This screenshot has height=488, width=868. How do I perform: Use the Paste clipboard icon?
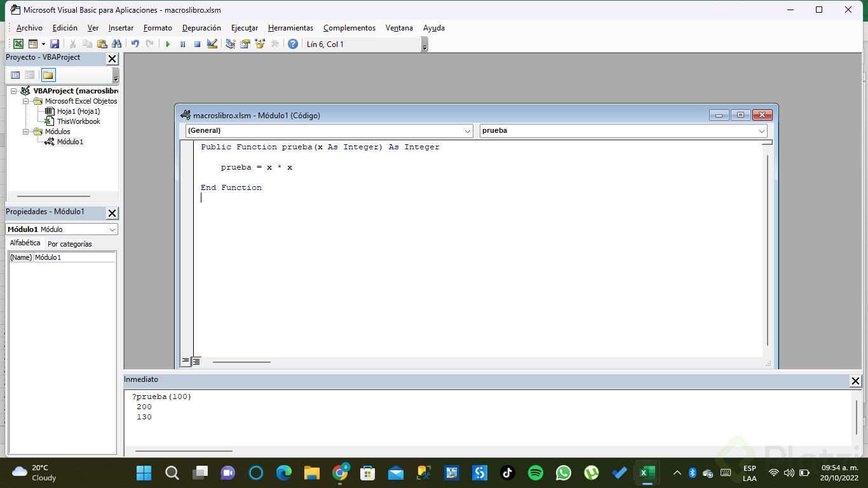[102, 44]
